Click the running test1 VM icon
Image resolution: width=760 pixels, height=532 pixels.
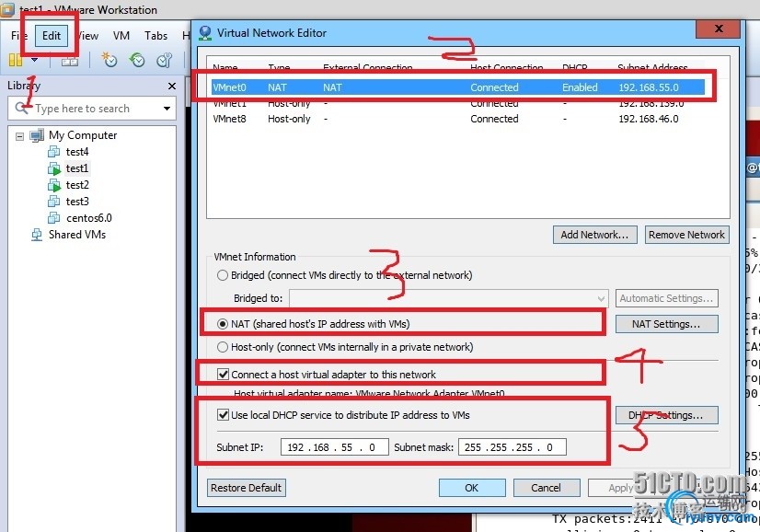point(53,168)
